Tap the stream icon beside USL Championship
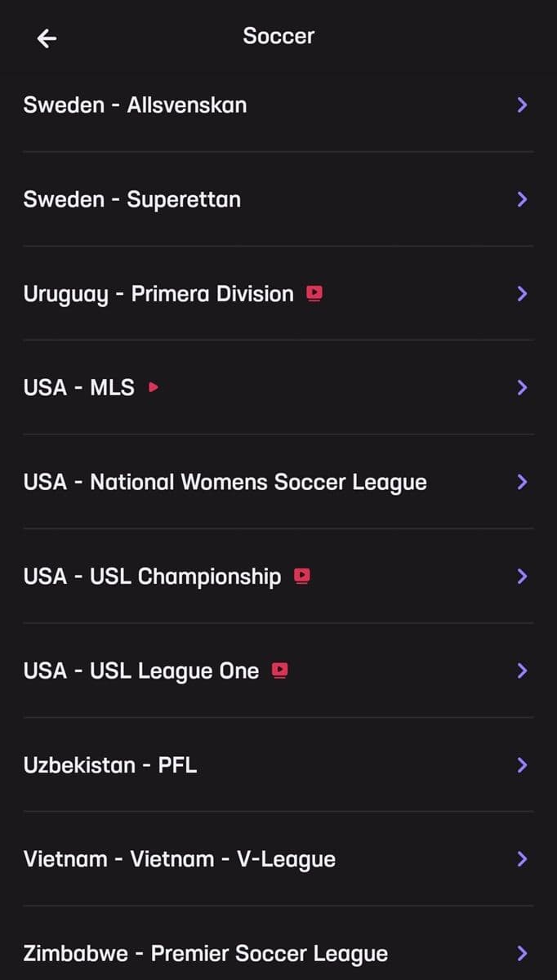This screenshot has height=980, width=557. (302, 577)
